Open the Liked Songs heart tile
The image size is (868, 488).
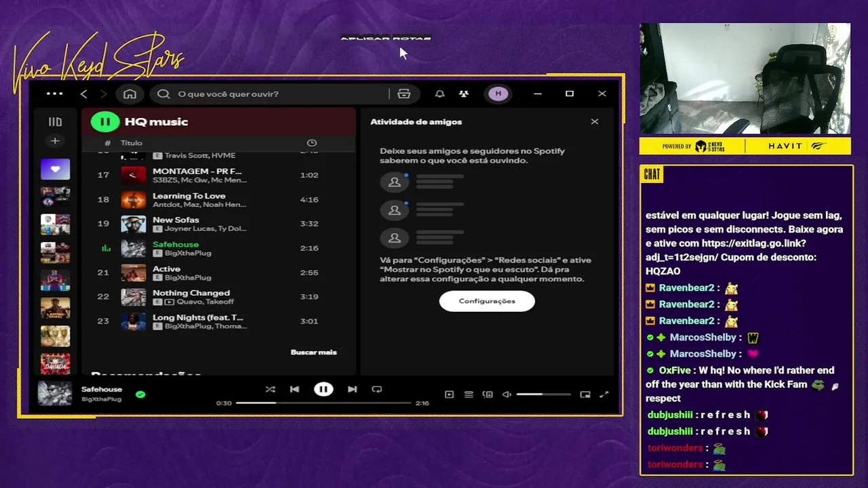(55, 169)
